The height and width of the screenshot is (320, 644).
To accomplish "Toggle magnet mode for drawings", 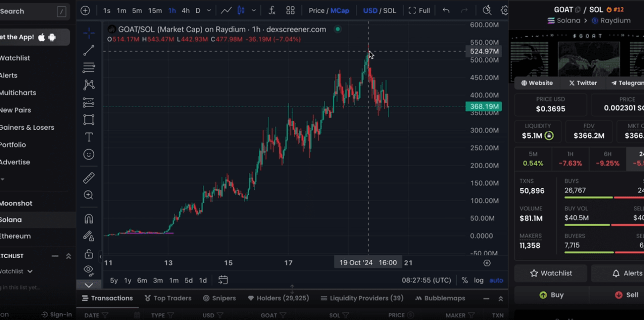I will [x=89, y=219].
